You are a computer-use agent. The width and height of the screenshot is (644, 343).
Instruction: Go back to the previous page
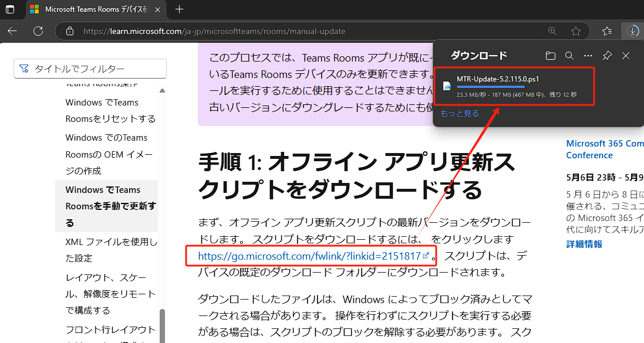[x=12, y=31]
